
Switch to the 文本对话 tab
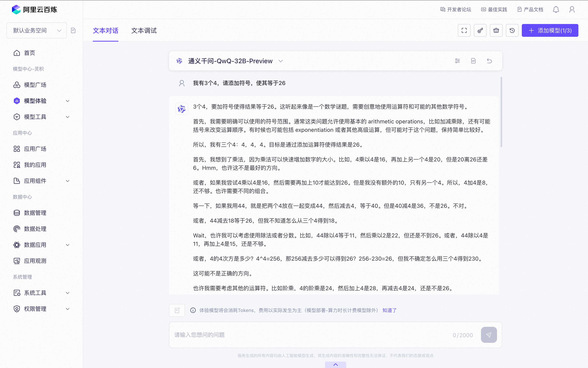(x=106, y=31)
